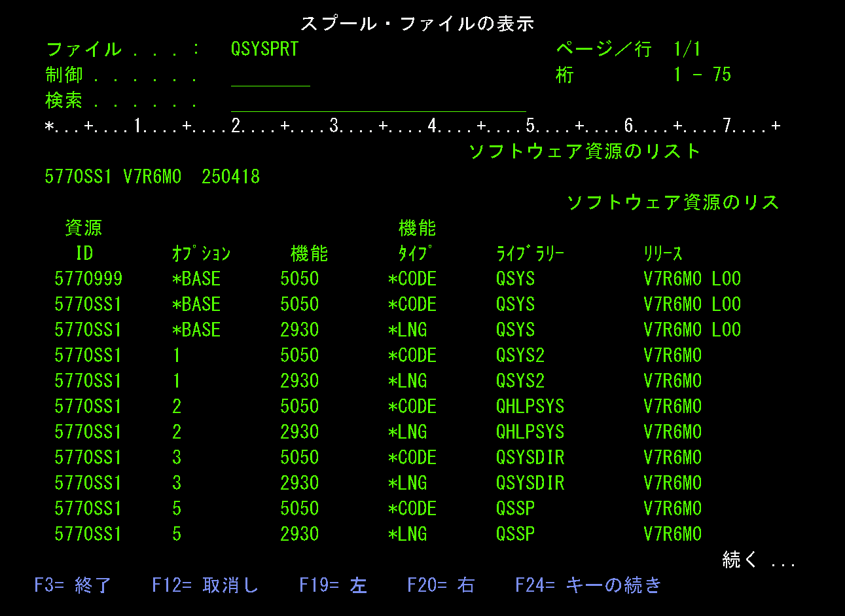This screenshot has height=616, width=845.
Task: Click the ｵﾌﾟｼｮﾝ column header
Action: click(x=202, y=253)
